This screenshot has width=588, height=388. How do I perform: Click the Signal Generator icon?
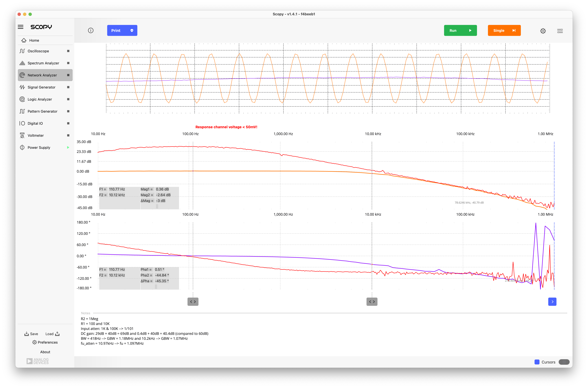click(22, 87)
